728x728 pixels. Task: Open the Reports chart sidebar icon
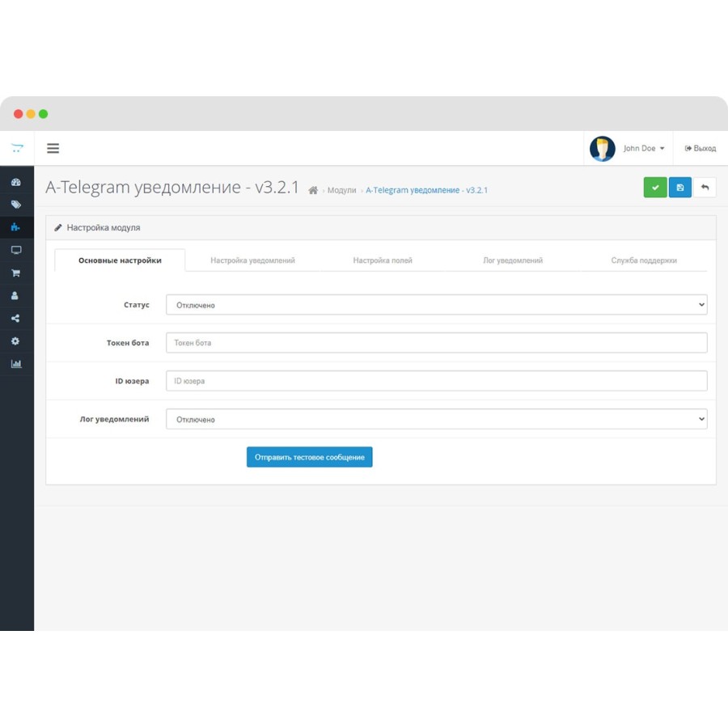click(x=16, y=363)
